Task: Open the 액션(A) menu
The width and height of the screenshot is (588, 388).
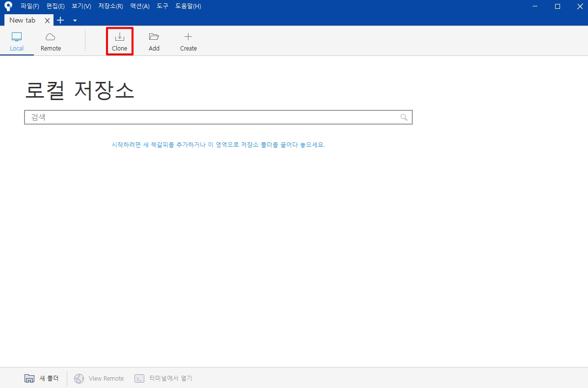Action: coord(140,6)
